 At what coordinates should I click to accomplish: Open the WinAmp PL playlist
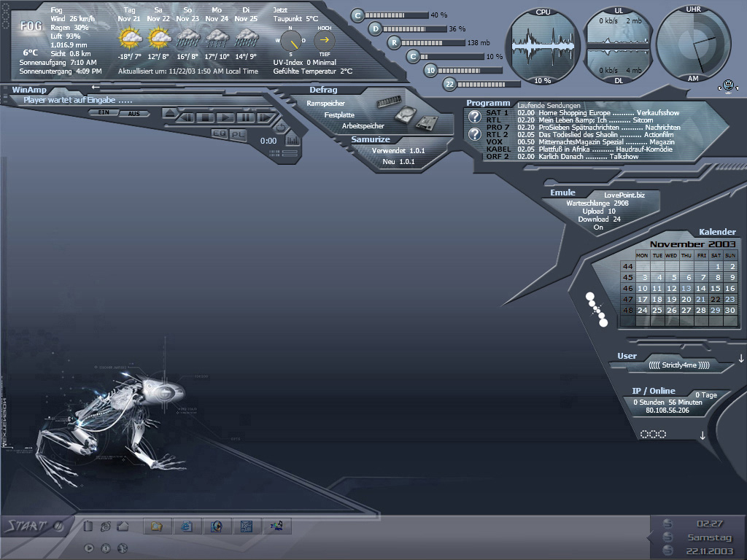coord(238,133)
